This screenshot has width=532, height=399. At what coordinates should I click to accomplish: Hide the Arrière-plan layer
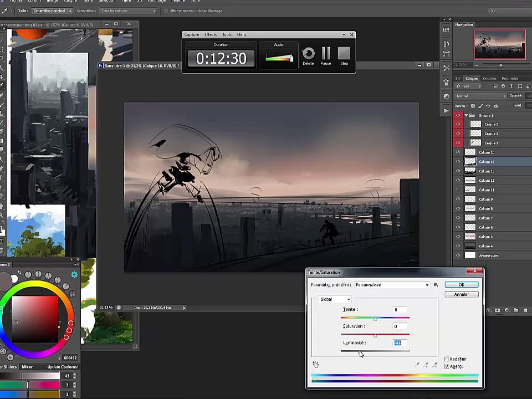(x=458, y=255)
